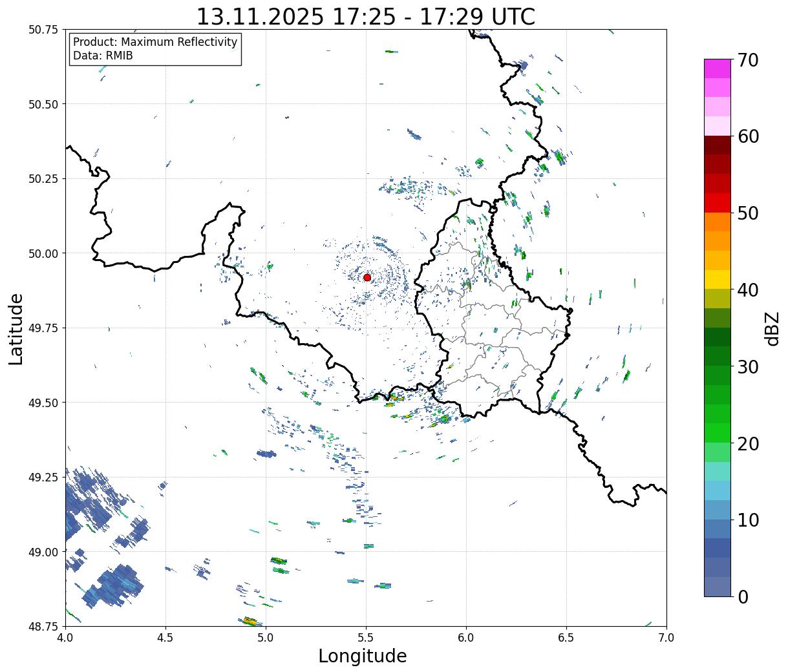Click the 'Data: RMIB' text in legend box
Screen dimensions: 788x672
click(x=103, y=56)
